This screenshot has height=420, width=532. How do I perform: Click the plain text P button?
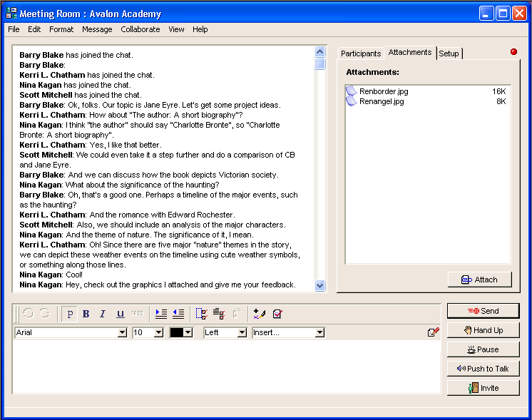[70, 314]
